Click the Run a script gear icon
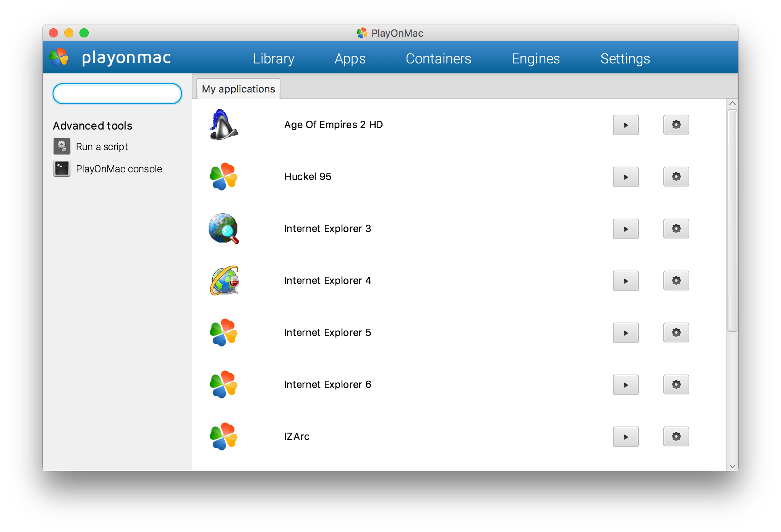781x532 pixels. 62,146
